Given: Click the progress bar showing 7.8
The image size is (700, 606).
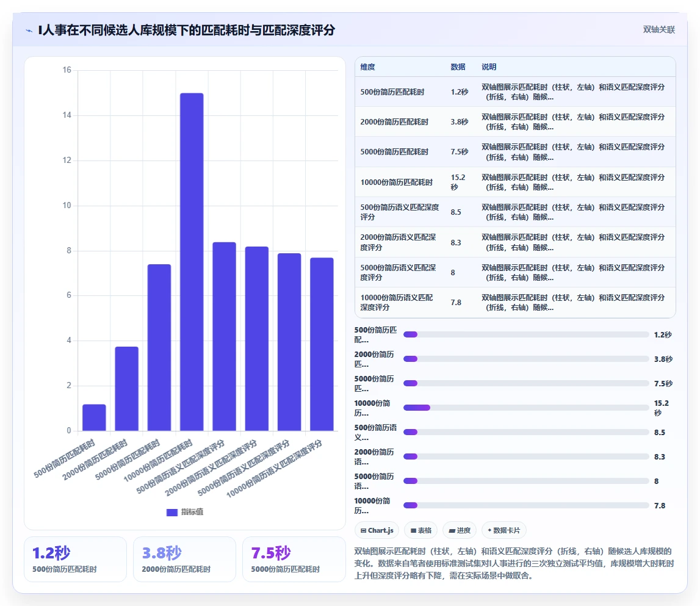Looking at the screenshot, I should (526, 505).
